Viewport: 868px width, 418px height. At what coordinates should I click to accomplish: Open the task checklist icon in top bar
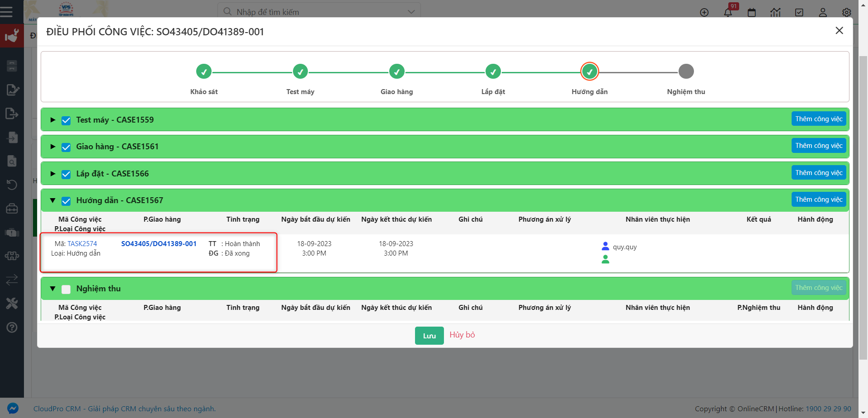[799, 12]
